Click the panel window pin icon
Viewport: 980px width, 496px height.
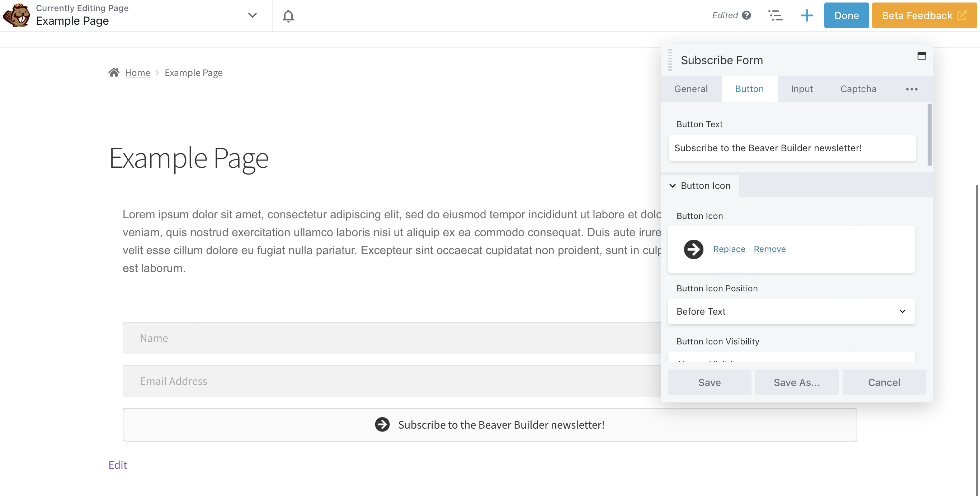coord(922,56)
